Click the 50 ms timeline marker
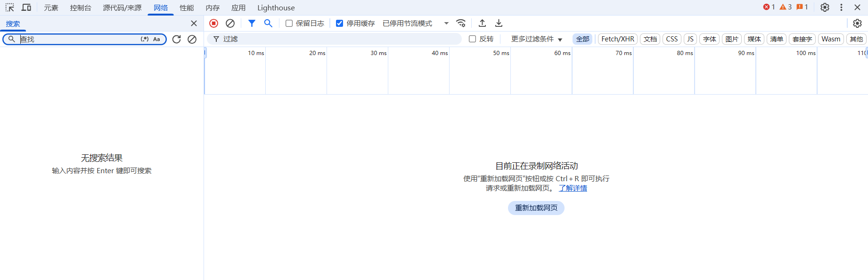This screenshot has height=280, width=868. pyautogui.click(x=501, y=53)
